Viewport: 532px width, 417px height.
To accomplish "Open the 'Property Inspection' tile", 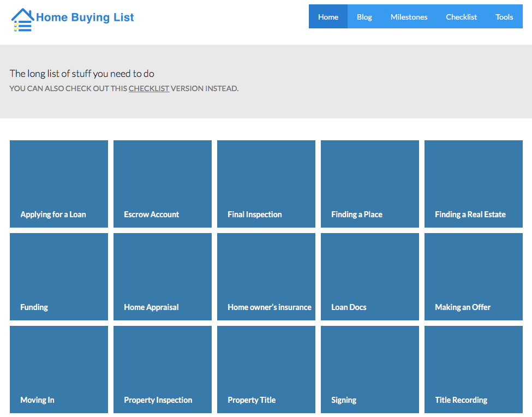I will (x=162, y=370).
